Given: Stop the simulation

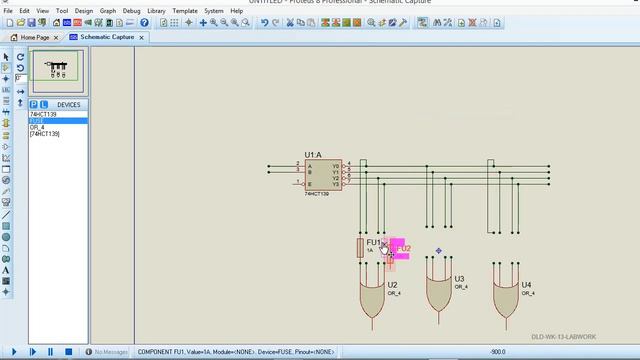Looking at the screenshot, I should pyautogui.click(x=69, y=351).
